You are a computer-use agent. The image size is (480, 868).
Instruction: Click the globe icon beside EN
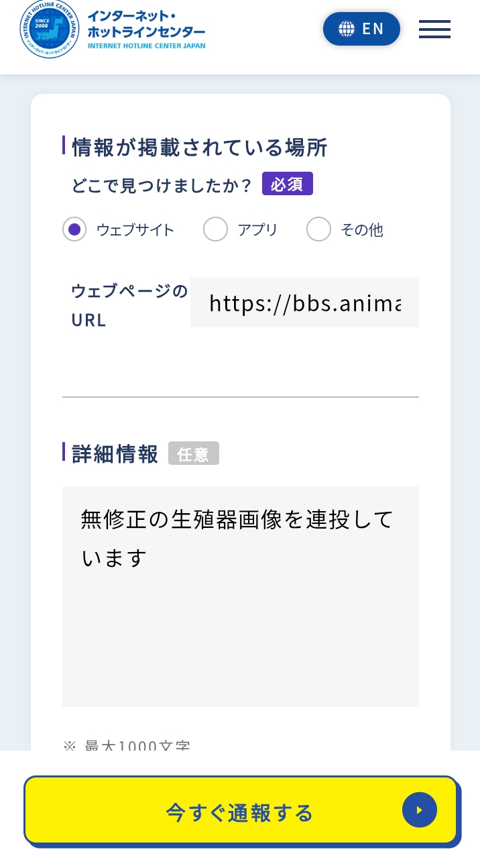[346, 29]
